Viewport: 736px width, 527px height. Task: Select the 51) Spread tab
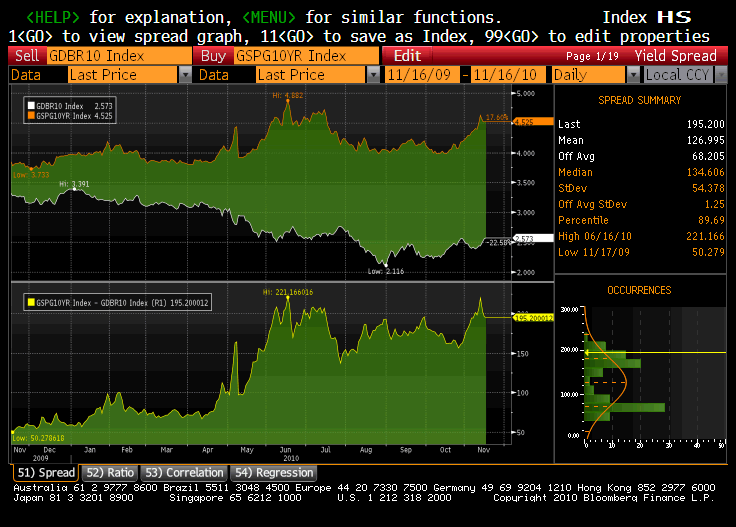45,472
